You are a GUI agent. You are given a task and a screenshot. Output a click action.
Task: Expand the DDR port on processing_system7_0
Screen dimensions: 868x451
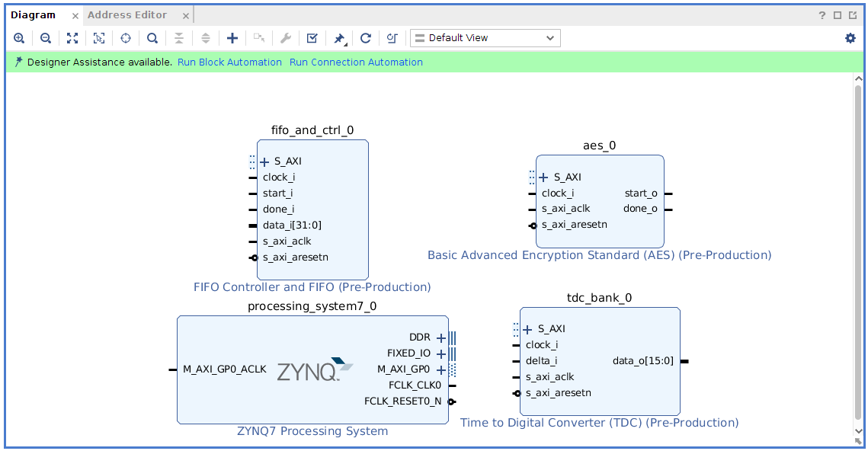(x=440, y=337)
